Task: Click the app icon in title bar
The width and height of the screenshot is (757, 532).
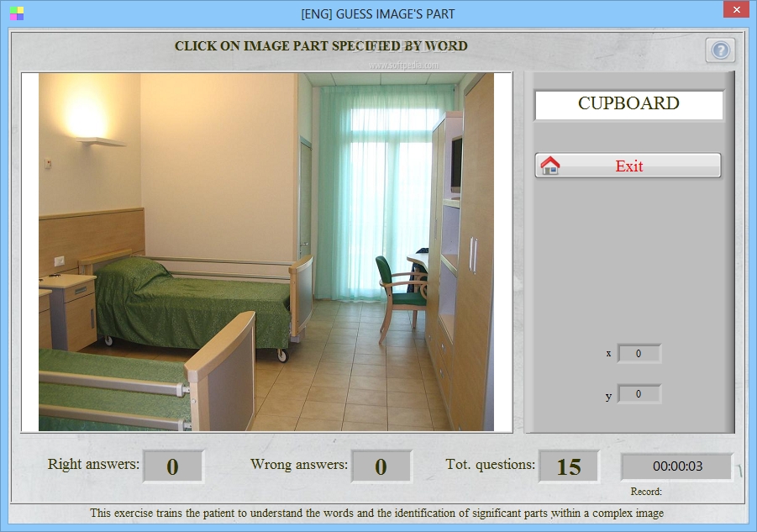Action: [17, 13]
